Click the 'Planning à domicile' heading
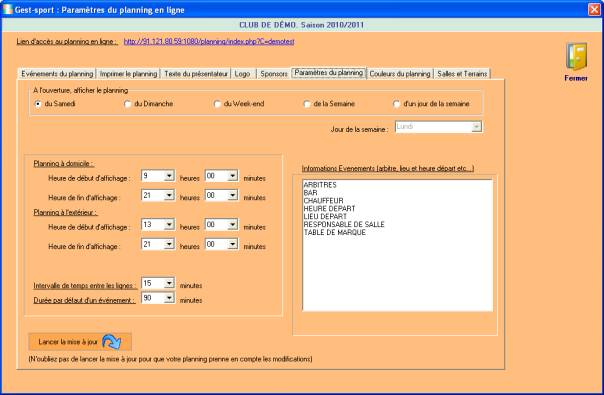Screen dimensions: 604x395 click(x=64, y=164)
